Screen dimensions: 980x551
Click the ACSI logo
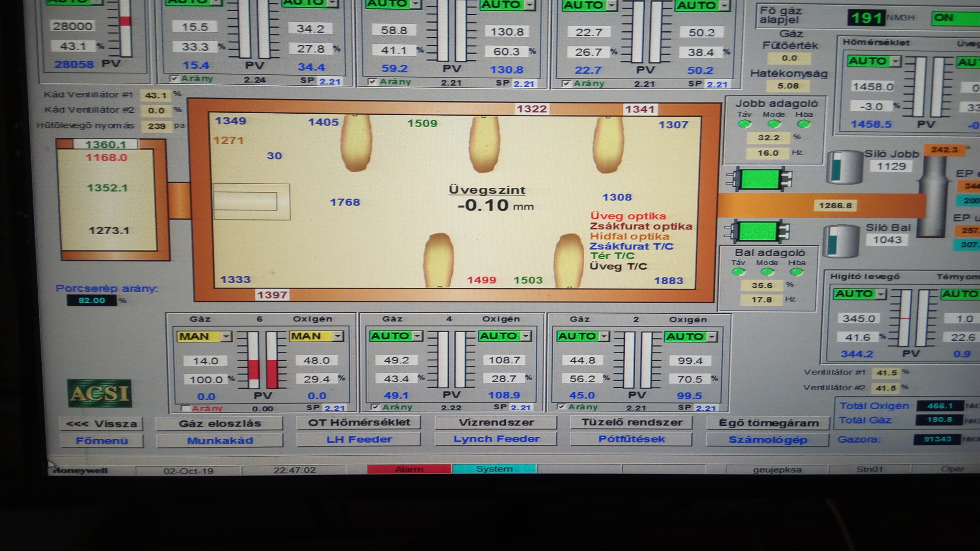point(100,393)
